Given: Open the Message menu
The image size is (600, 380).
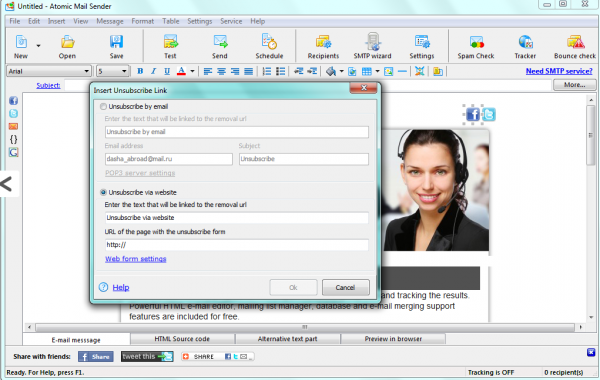Looking at the screenshot, I should point(110,21).
